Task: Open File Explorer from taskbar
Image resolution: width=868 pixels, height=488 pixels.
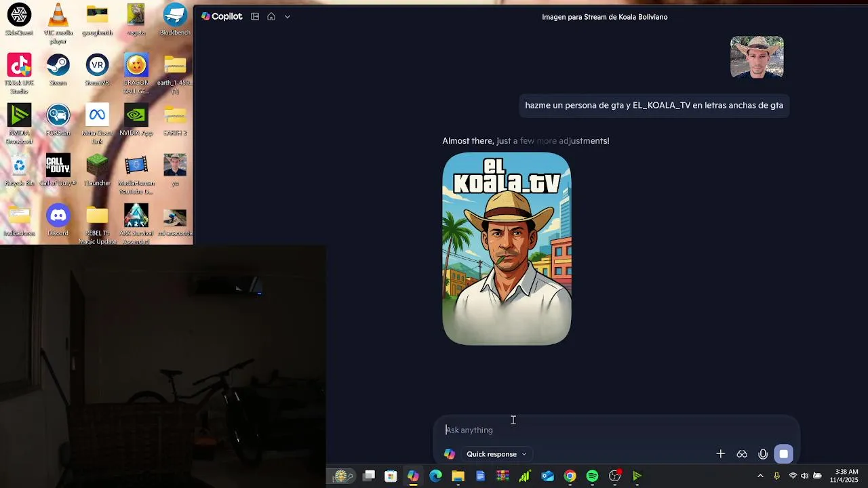Action: tap(458, 476)
